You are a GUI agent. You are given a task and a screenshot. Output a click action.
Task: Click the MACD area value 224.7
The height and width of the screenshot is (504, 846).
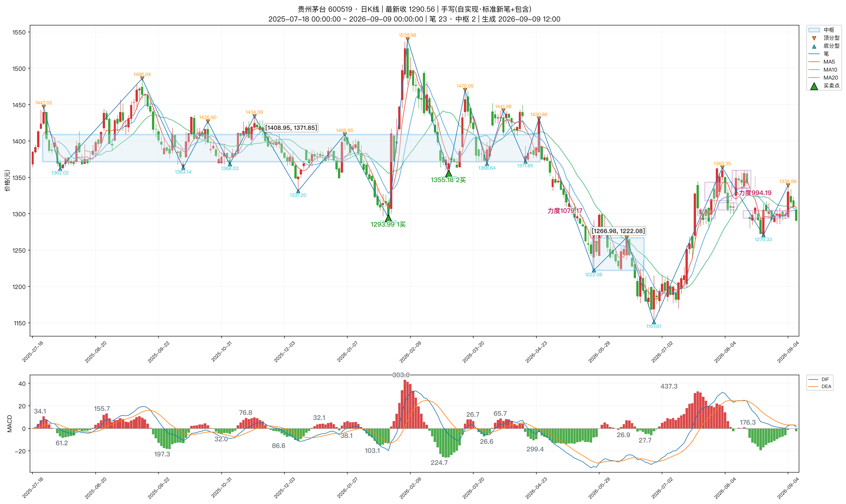point(439,463)
